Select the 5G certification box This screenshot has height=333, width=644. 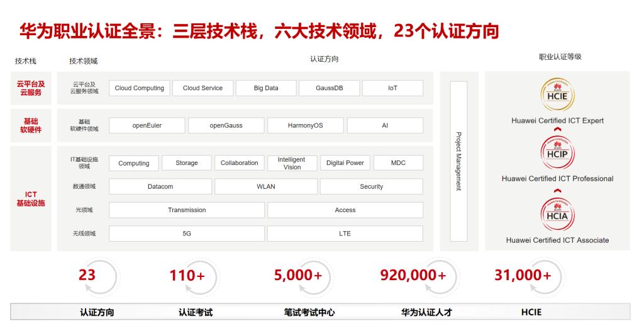pos(187,234)
